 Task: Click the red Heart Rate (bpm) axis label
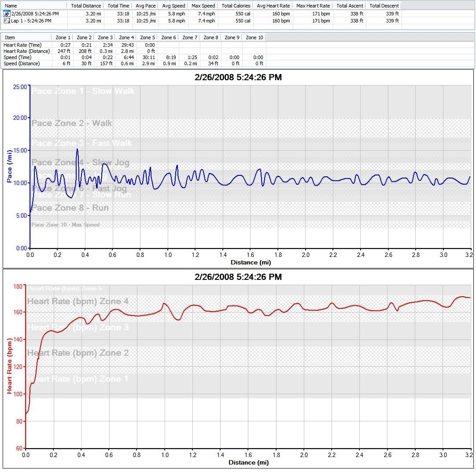click(10, 366)
